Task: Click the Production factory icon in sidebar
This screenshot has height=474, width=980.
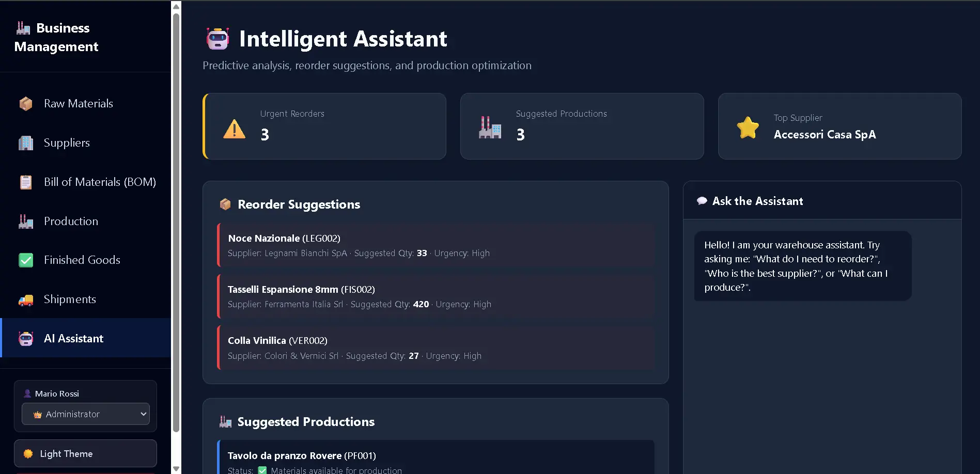Action: 26,222
